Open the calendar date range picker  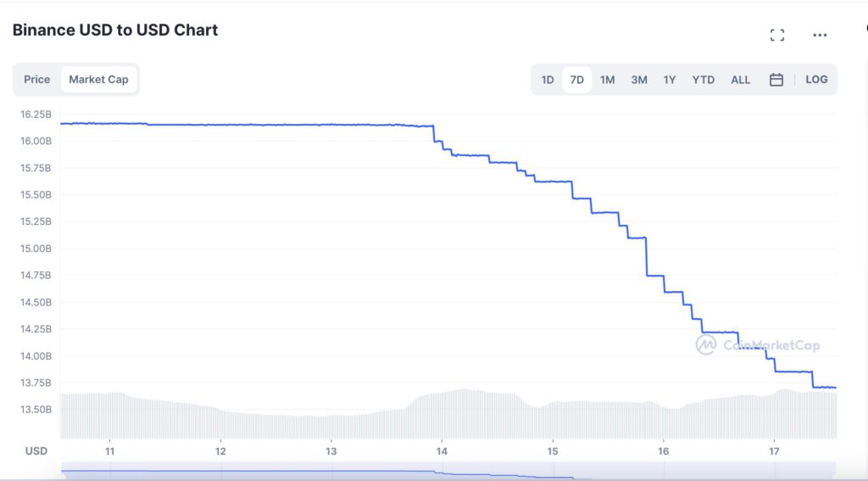pyautogui.click(x=776, y=80)
